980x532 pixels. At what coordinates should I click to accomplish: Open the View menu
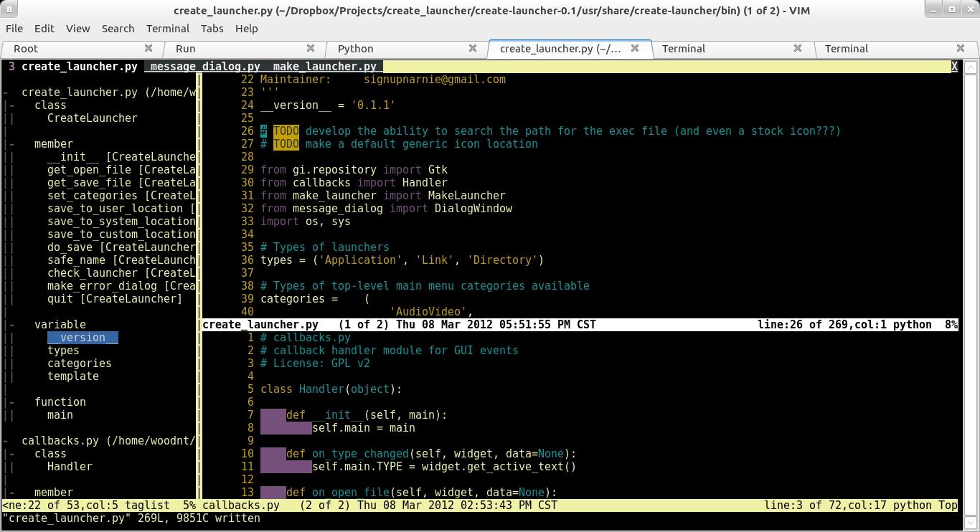pyautogui.click(x=78, y=29)
